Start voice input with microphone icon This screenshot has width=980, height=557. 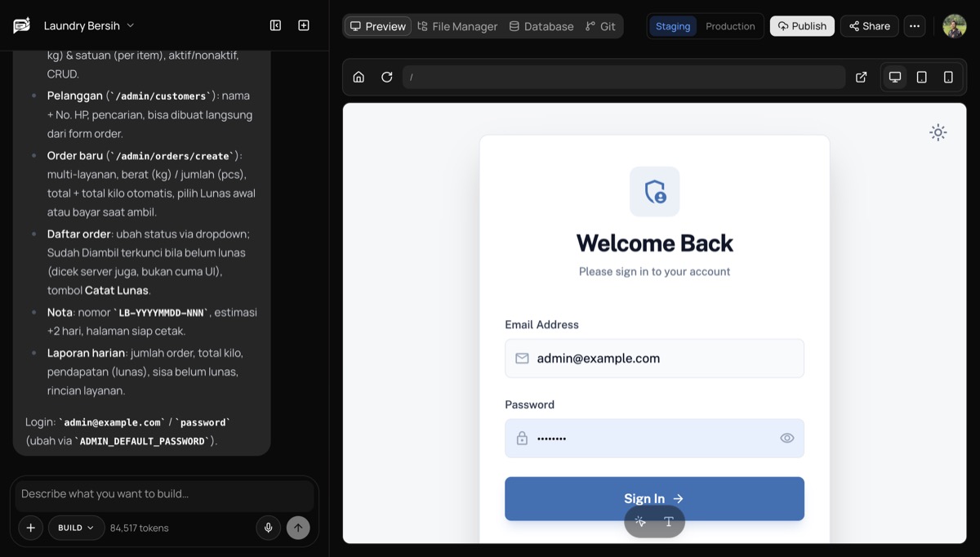268,528
